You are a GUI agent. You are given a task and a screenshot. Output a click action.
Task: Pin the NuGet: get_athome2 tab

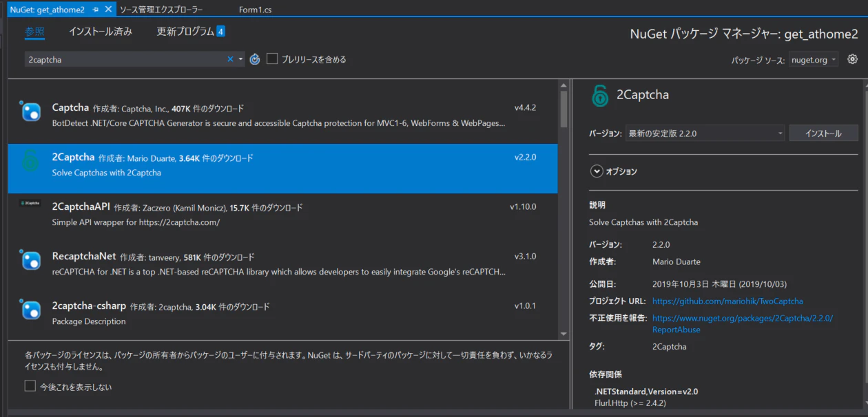pos(96,10)
